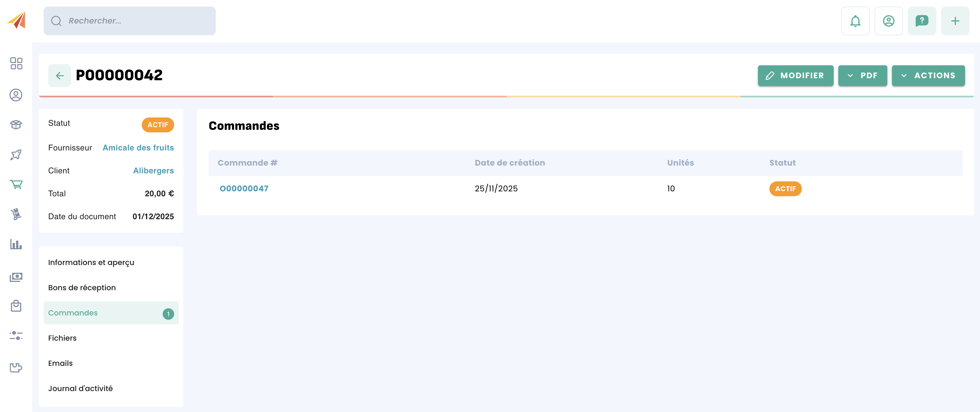
Task: Click the bar chart reports icon
Action: click(16, 244)
